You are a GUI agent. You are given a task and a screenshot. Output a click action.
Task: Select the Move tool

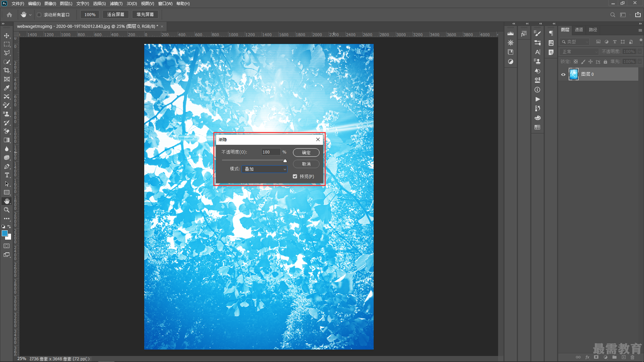point(7,36)
